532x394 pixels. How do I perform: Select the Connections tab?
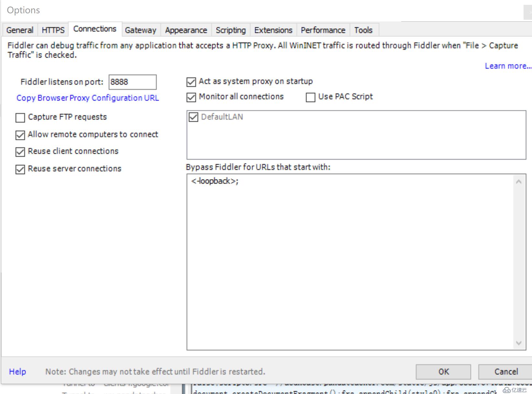pyautogui.click(x=95, y=29)
